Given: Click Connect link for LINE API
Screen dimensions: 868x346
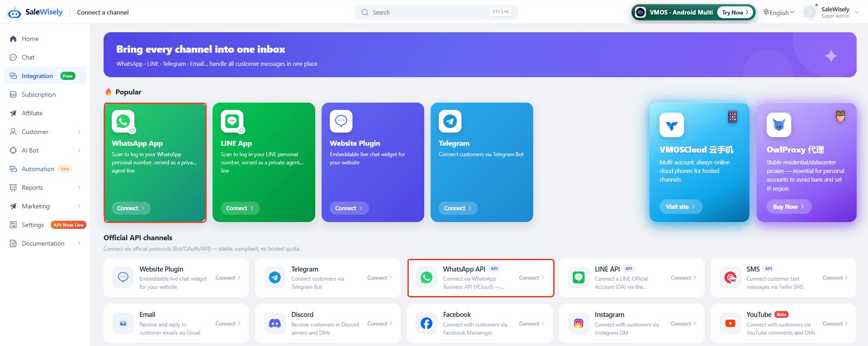Looking at the screenshot, I should [683, 278].
